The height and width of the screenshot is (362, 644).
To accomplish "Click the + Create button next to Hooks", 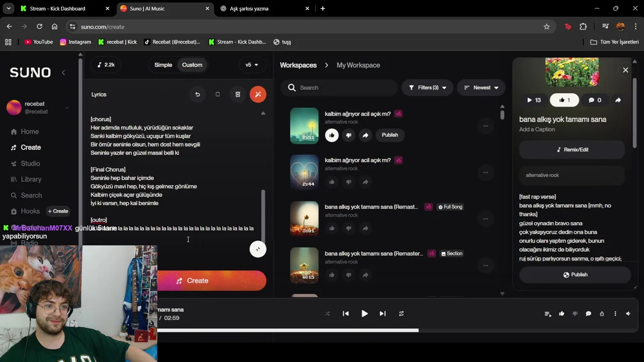I will click(58, 211).
